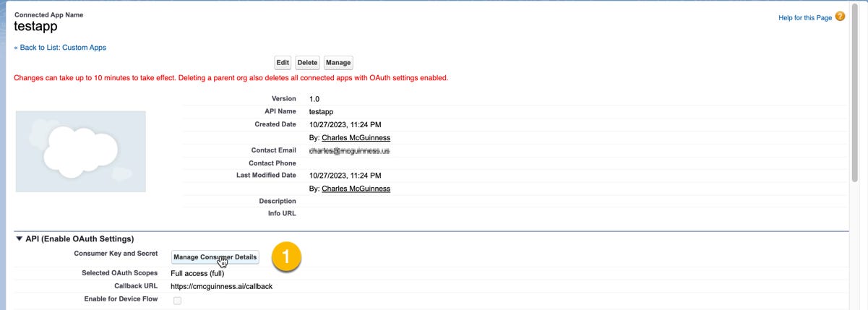The image size is (868, 310).
Task: Open Charles McGuinness link under Last Modified Date
Action: pos(356,189)
